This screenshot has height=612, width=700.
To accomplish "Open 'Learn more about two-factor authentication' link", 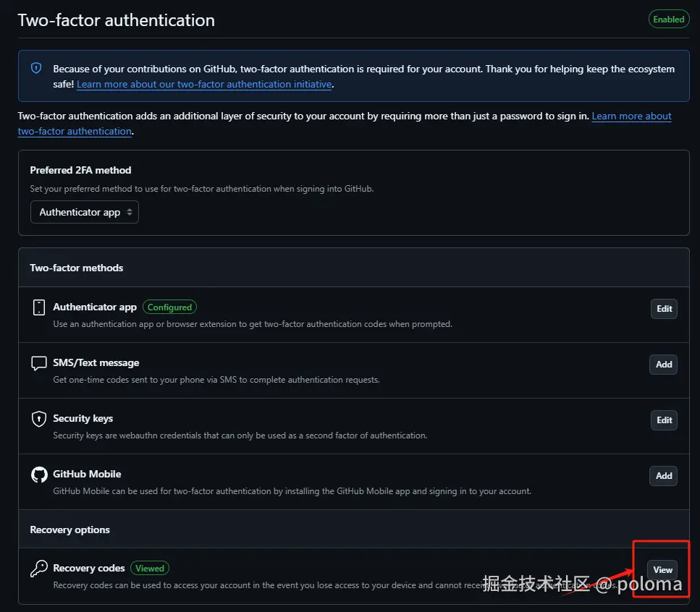I will (x=631, y=116).
